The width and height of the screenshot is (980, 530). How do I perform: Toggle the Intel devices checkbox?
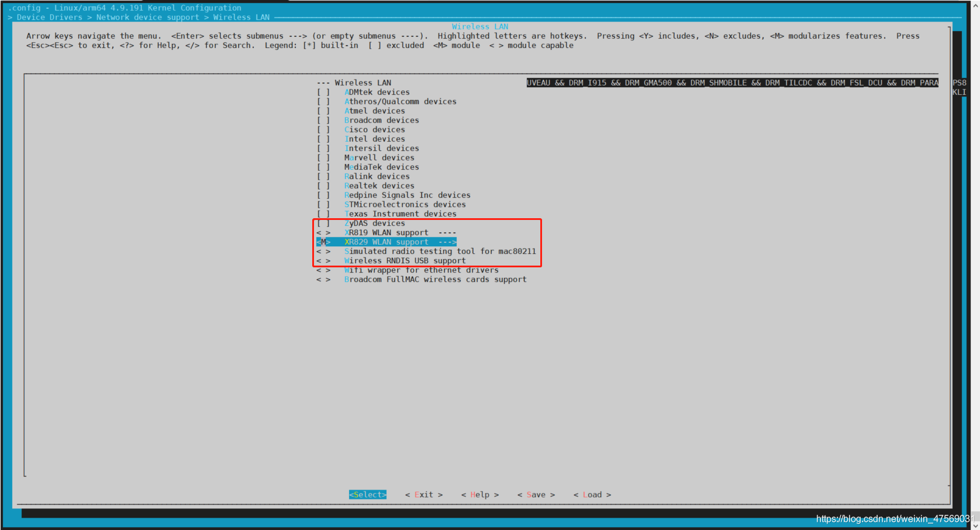coord(323,139)
